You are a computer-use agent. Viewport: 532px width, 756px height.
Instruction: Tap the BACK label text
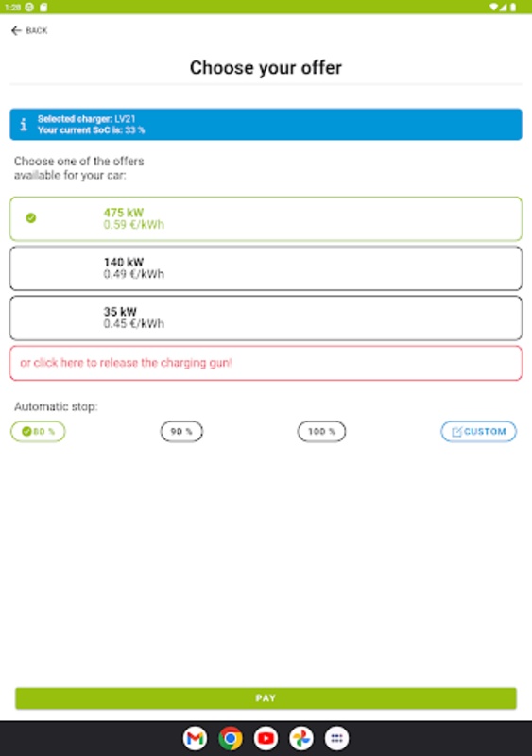click(37, 31)
